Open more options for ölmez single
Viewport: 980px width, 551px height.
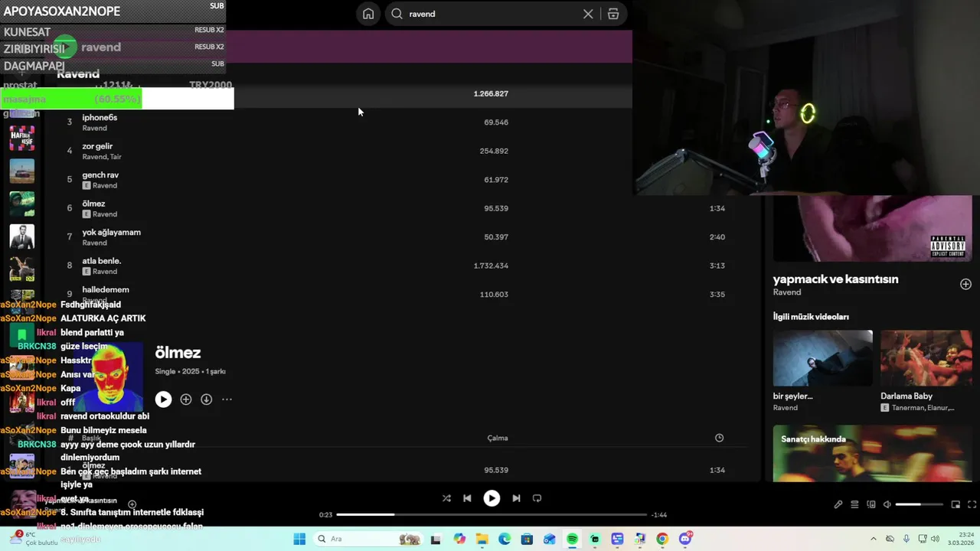227,399
